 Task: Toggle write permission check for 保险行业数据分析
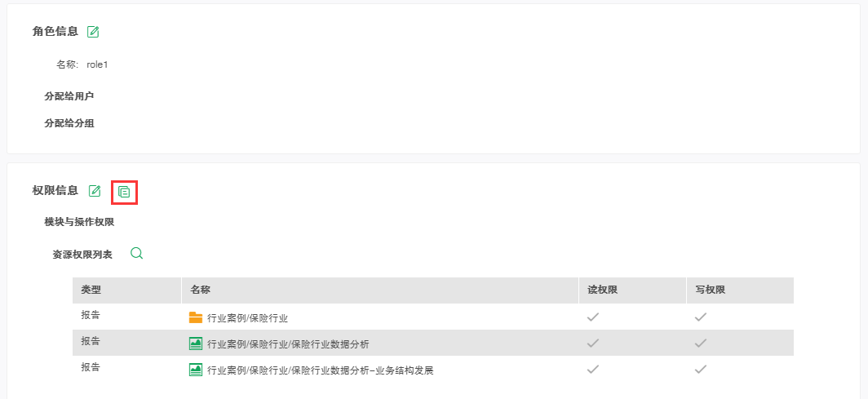[x=700, y=344]
